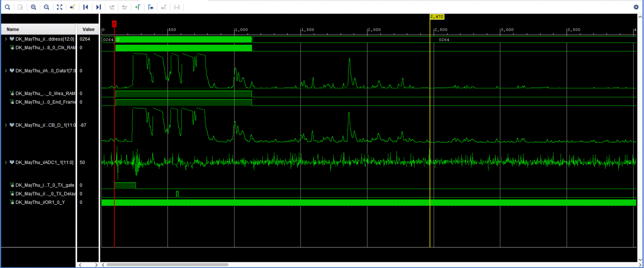The height and width of the screenshot is (268, 644).
Task: Click the Go to Last Time icon
Action: pos(98,7)
